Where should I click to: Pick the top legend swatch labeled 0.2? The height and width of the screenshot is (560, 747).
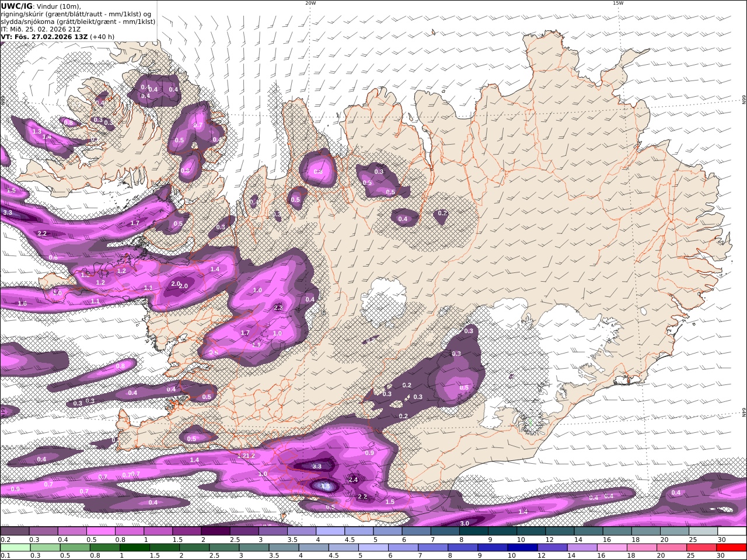pyautogui.click(x=15, y=531)
